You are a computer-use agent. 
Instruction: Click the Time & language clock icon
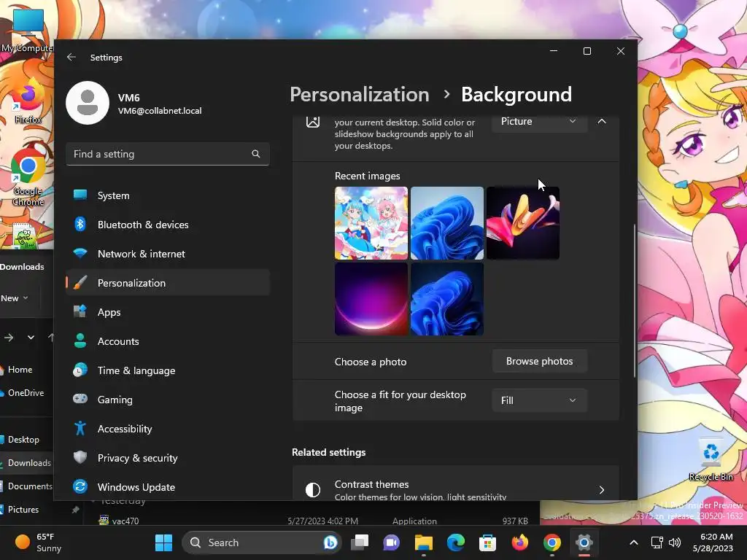click(x=80, y=370)
